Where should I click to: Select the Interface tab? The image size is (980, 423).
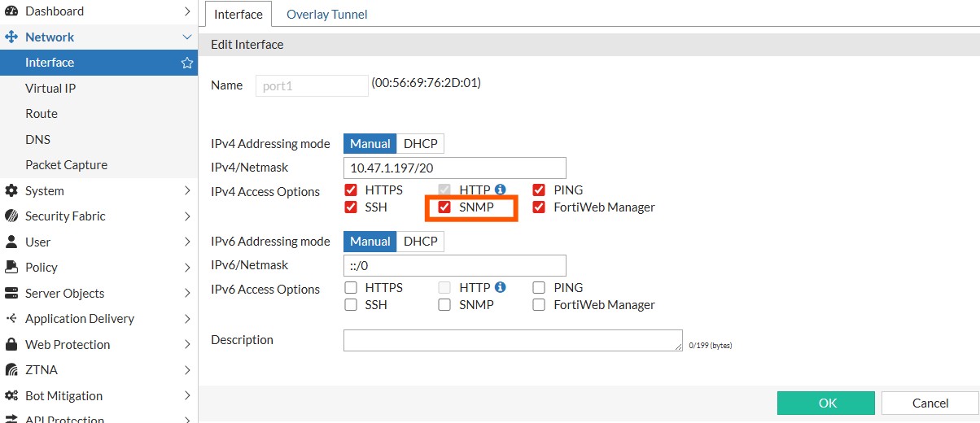coord(238,15)
